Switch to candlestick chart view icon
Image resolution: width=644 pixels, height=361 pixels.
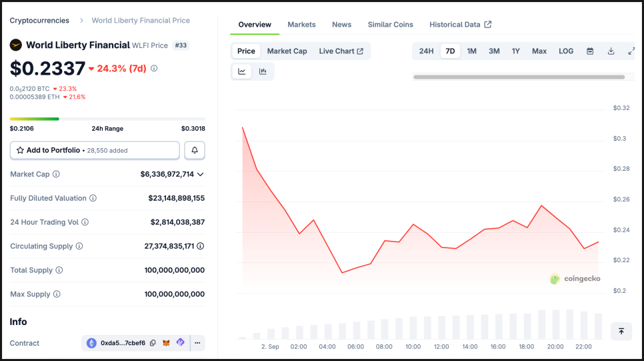[x=263, y=71]
